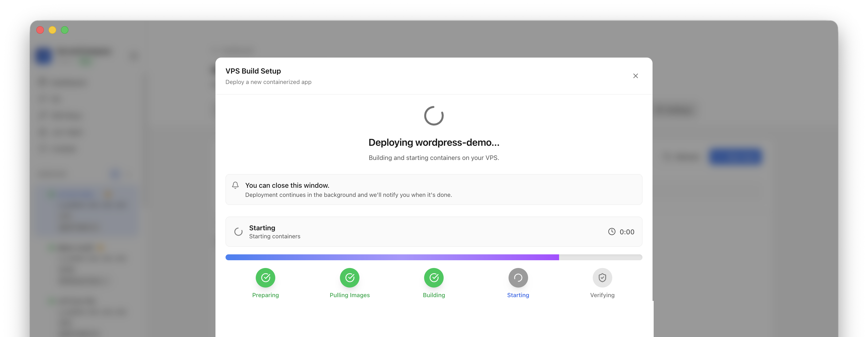Click the 'Deploying wordpress-demo...' heading
This screenshot has height=337, width=868.
click(x=434, y=142)
